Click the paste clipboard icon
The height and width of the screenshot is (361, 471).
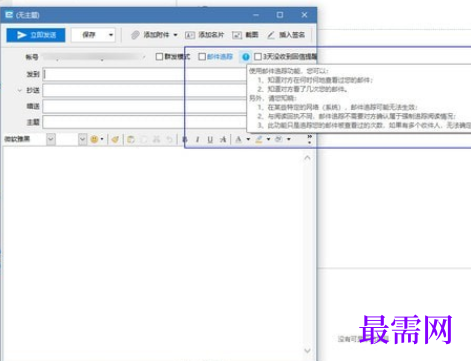coord(131,139)
